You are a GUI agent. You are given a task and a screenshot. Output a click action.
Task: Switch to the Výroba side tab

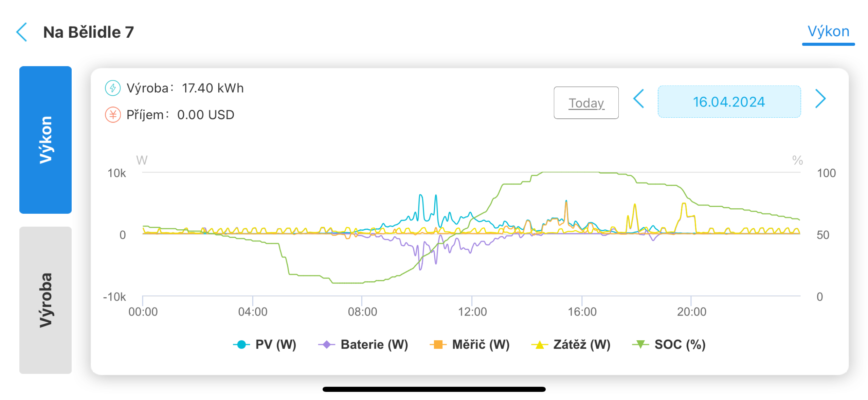pyautogui.click(x=46, y=300)
